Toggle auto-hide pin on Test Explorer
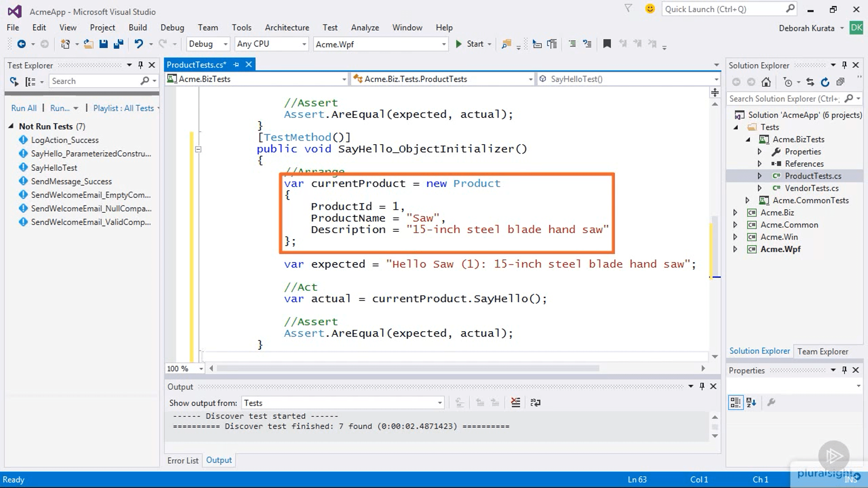The height and width of the screenshot is (488, 868). (x=141, y=65)
